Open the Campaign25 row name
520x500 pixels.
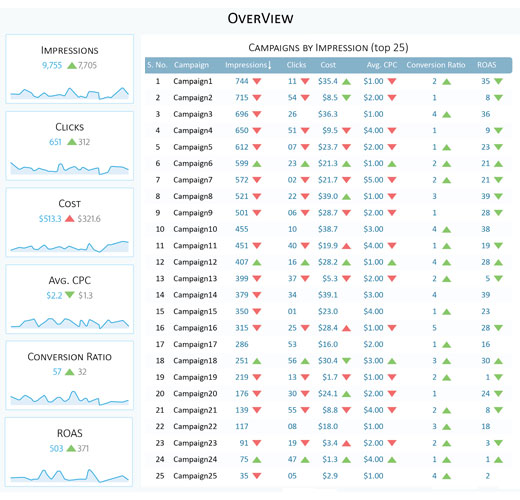click(195, 476)
